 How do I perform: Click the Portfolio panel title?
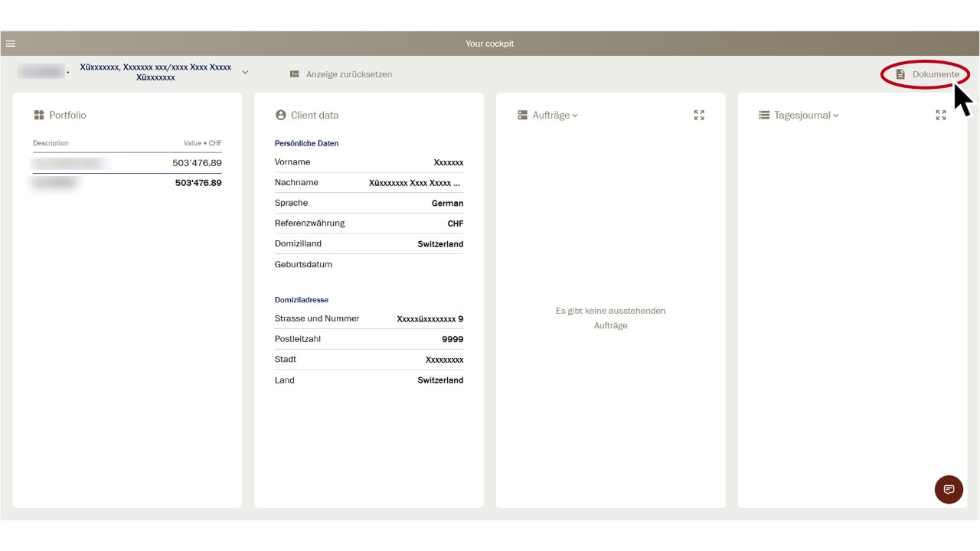(x=67, y=115)
